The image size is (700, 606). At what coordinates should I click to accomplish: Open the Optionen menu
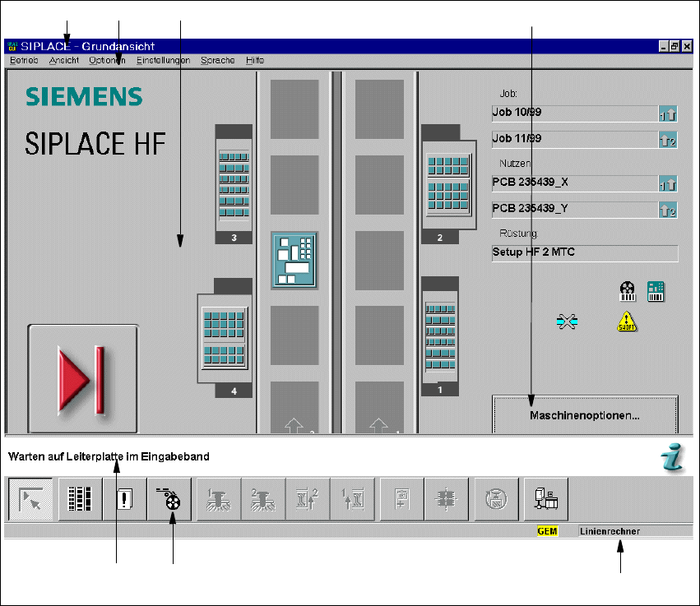(107, 60)
